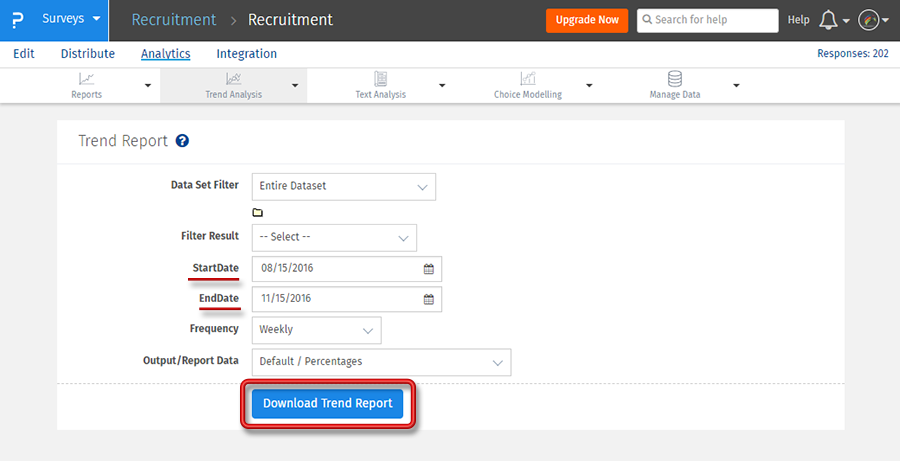Open the Manage Data database icon
This screenshot has width=900, height=461.
tap(675, 78)
